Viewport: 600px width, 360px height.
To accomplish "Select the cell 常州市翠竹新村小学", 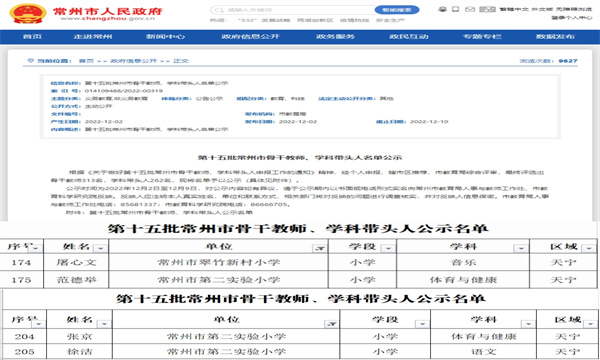I will 219,262.
